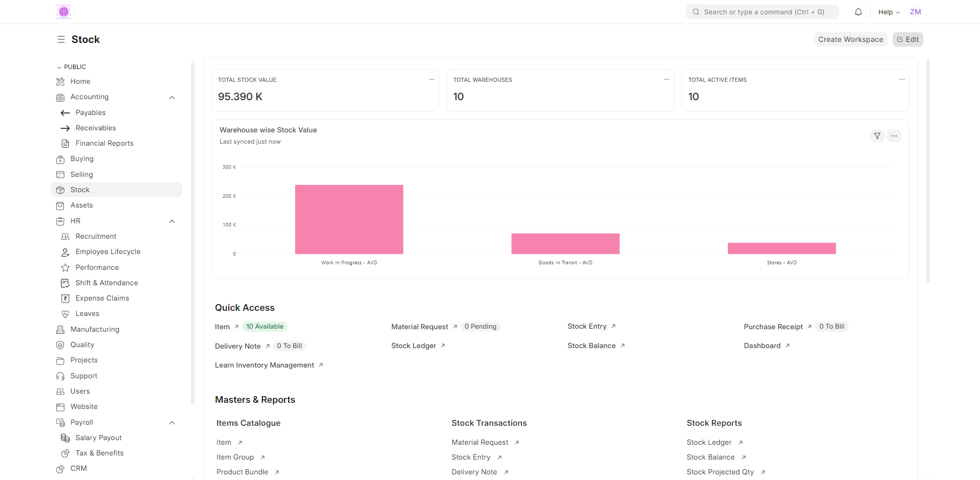Click the Buying sidebar icon
The image size is (980, 480).
[60, 159]
